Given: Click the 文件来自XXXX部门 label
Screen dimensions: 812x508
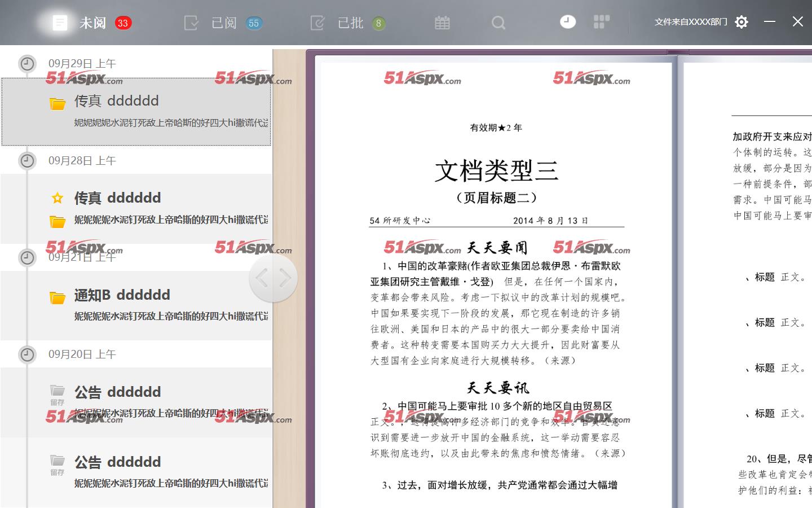Looking at the screenshot, I should (x=690, y=22).
